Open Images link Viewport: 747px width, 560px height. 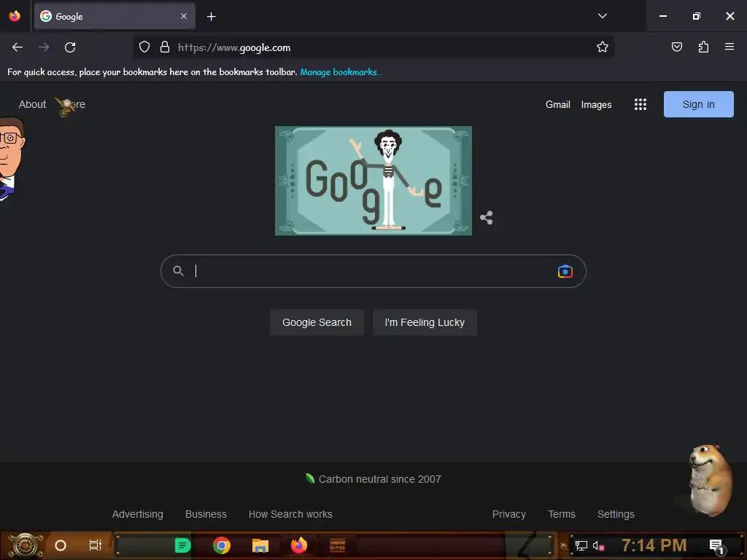pyautogui.click(x=596, y=105)
